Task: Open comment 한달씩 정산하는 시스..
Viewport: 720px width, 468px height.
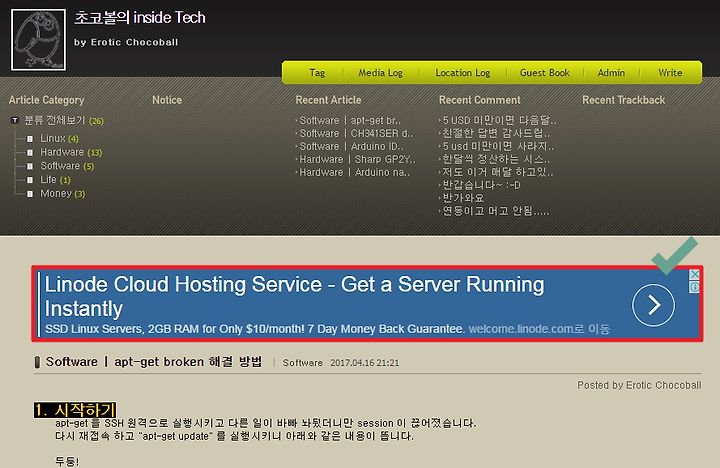Action: click(496, 159)
